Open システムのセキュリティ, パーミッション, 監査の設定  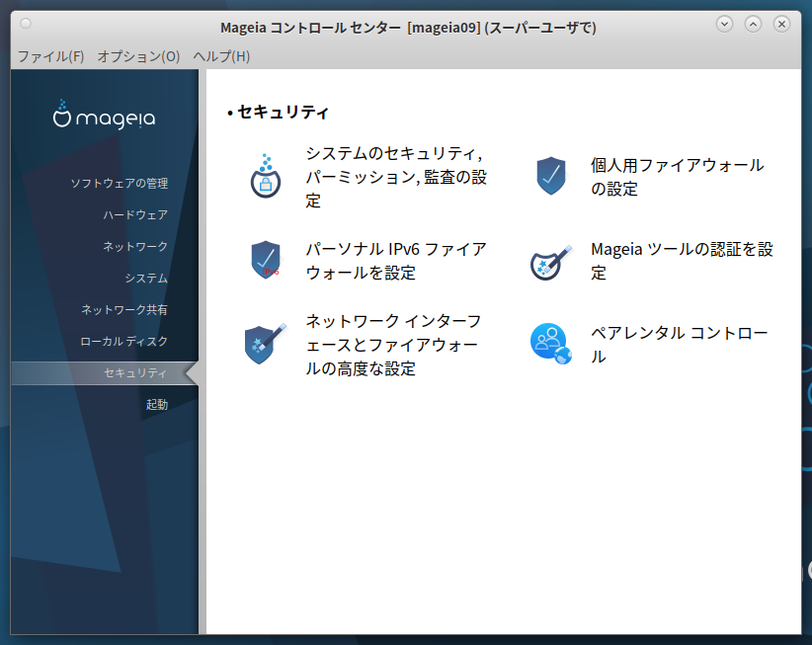click(396, 177)
